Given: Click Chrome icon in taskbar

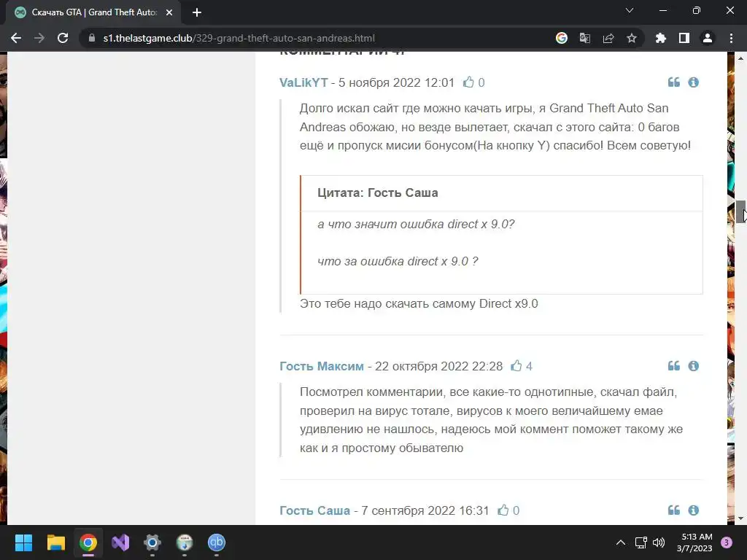Looking at the screenshot, I should [x=88, y=542].
